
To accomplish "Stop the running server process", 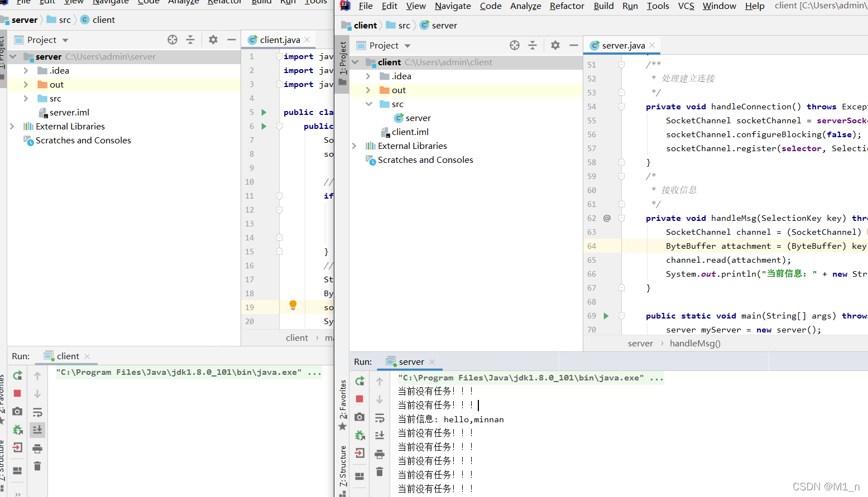I will (x=359, y=399).
